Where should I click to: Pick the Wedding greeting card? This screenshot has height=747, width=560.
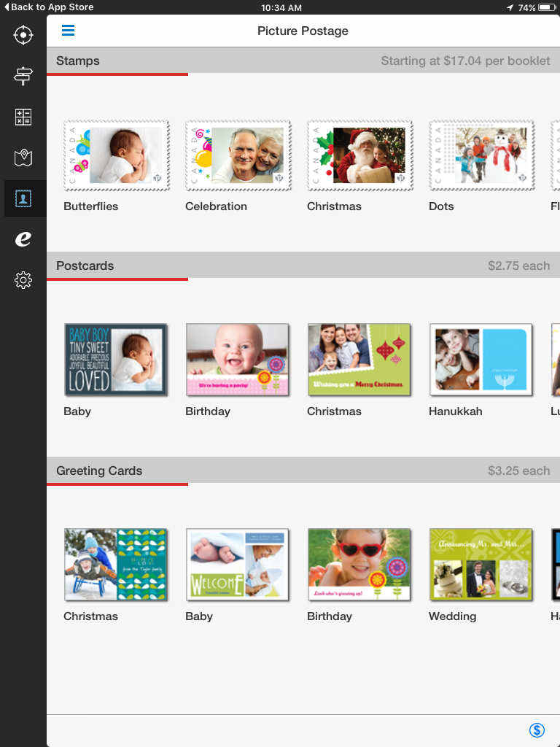(481, 565)
